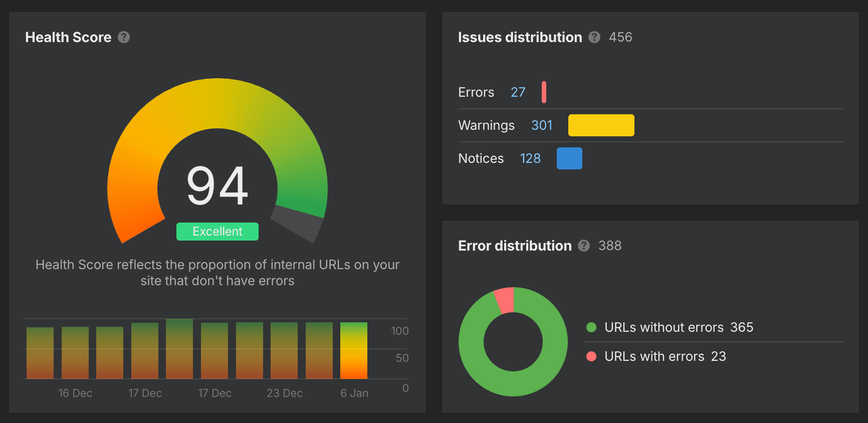This screenshot has height=423, width=868.
Task: Select the history bar above the 23 Dec label
Action: tap(284, 350)
